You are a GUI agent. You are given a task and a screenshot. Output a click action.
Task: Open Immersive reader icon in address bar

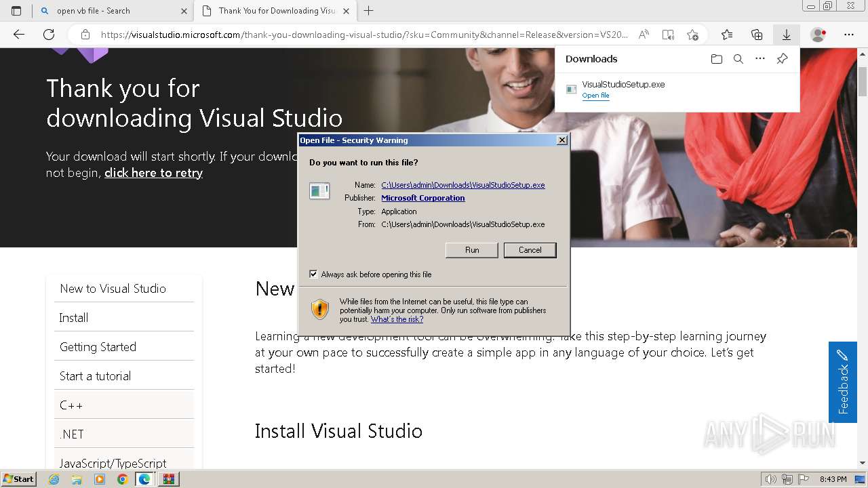click(x=668, y=35)
